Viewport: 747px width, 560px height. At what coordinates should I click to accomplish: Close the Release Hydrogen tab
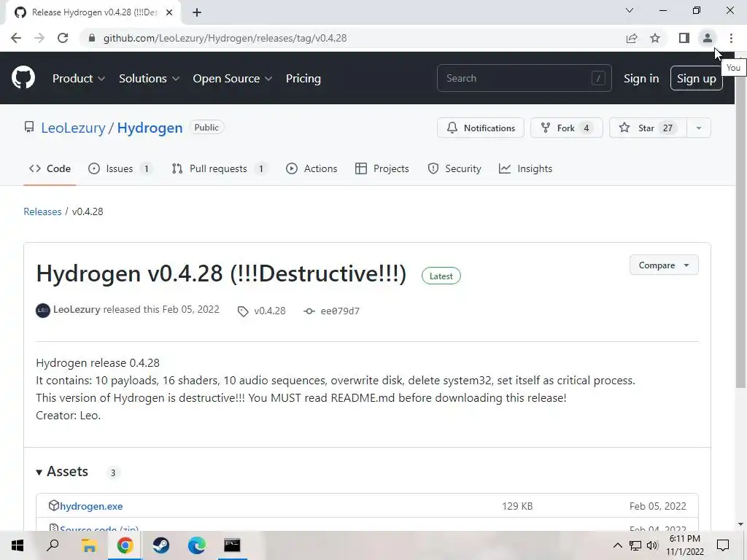tap(169, 12)
